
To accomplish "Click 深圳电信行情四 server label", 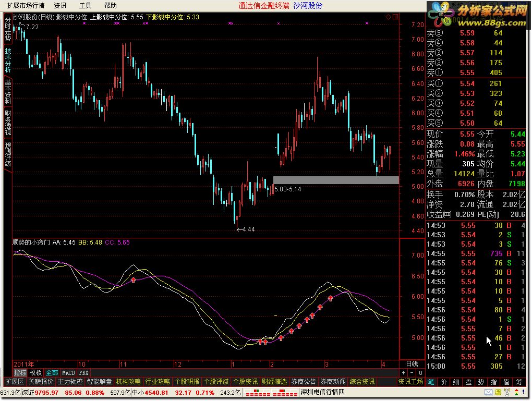I will tap(322, 392).
